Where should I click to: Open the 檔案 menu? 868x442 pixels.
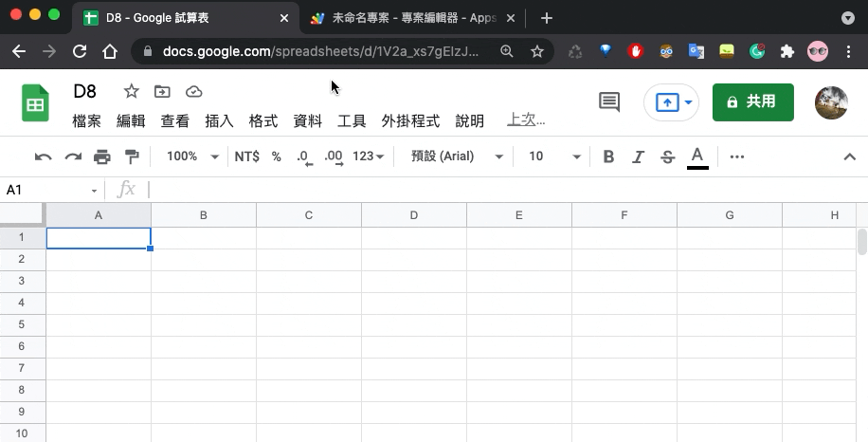tap(86, 120)
